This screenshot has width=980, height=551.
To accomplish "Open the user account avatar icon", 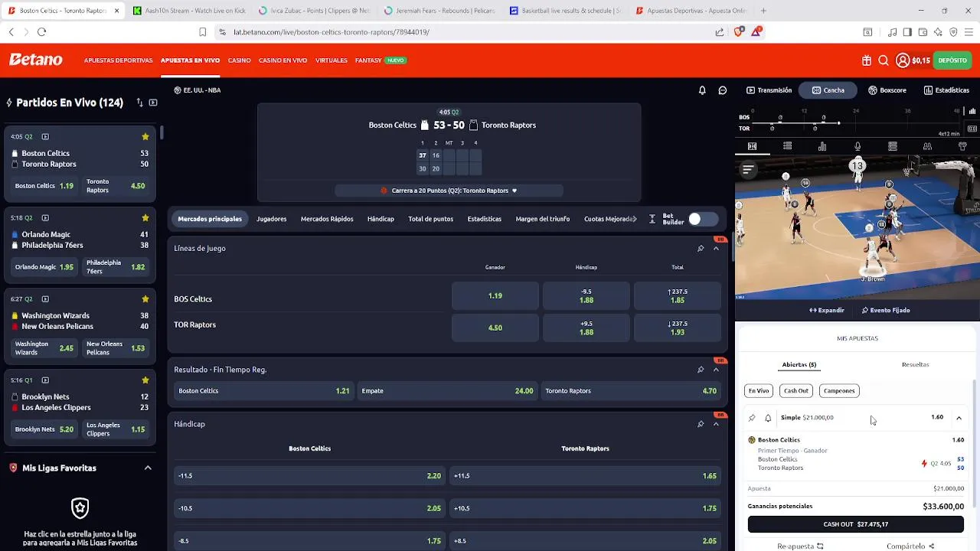I will pos(903,60).
